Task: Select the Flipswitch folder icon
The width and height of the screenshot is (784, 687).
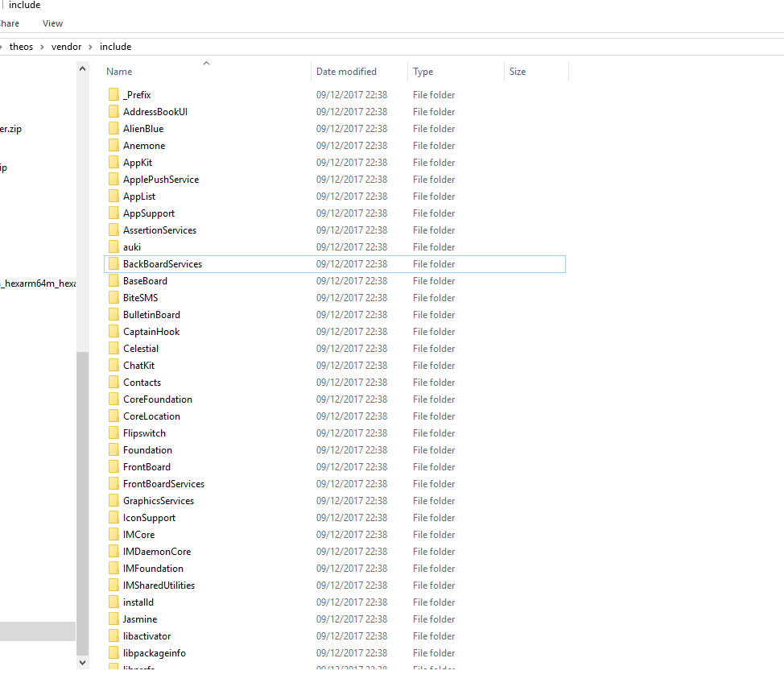Action: coord(114,432)
